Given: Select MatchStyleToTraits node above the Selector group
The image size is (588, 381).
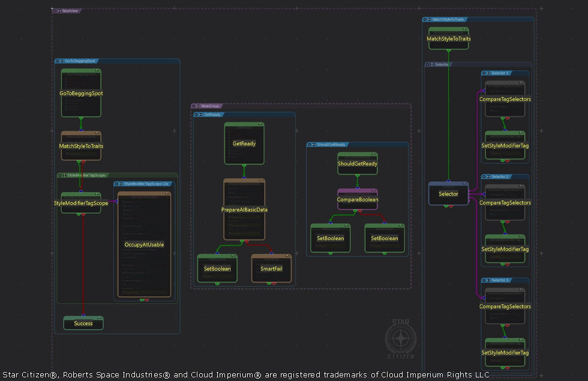Looking at the screenshot, I should (x=449, y=38).
